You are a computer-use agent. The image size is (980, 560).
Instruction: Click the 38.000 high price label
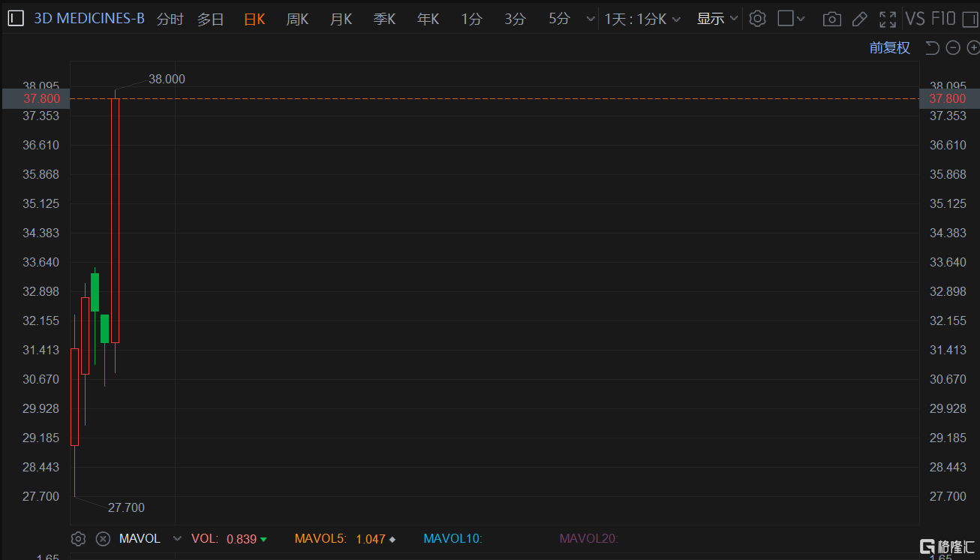[x=167, y=79]
